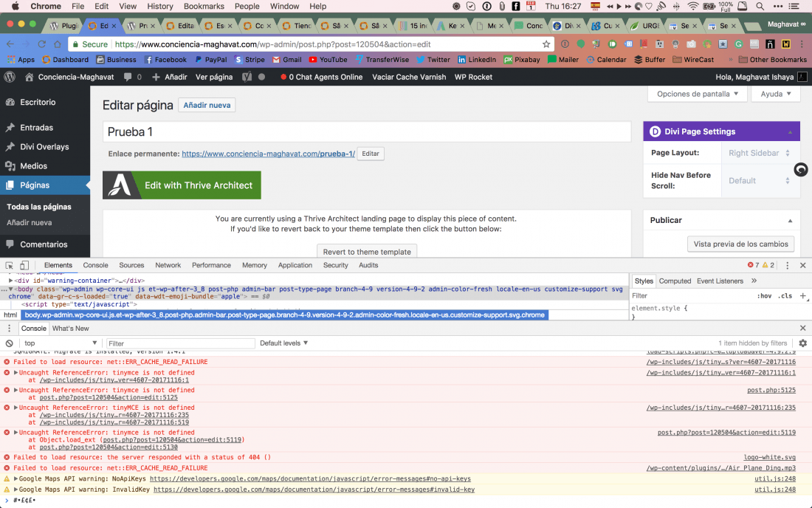Viewport: 812px width, 508px height.
Task: Switch to the Network tab in DevTools
Action: (168, 265)
